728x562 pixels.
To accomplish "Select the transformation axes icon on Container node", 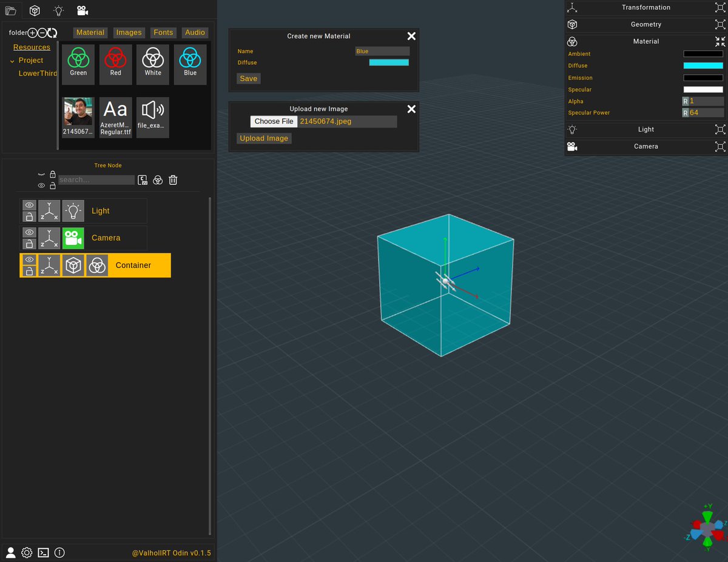I will 49,265.
